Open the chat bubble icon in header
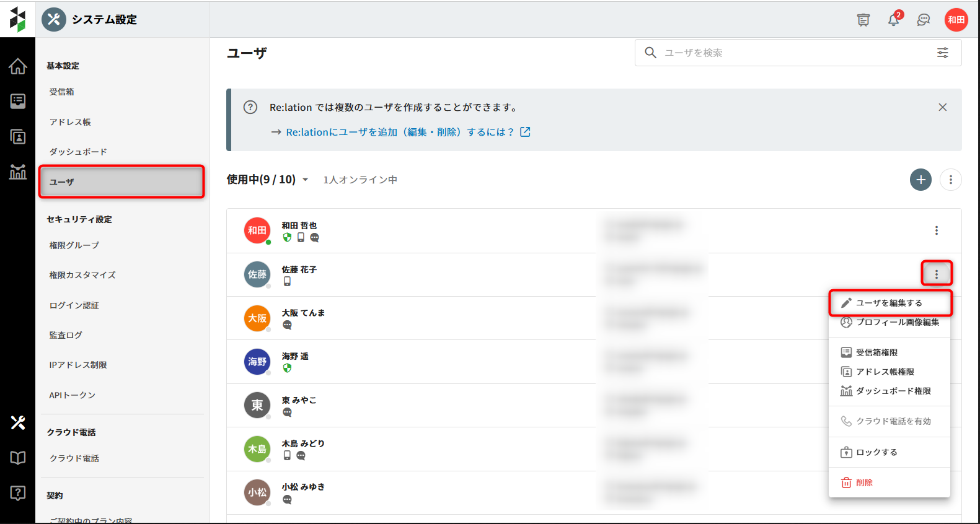The width and height of the screenshot is (980, 524). click(x=924, y=20)
